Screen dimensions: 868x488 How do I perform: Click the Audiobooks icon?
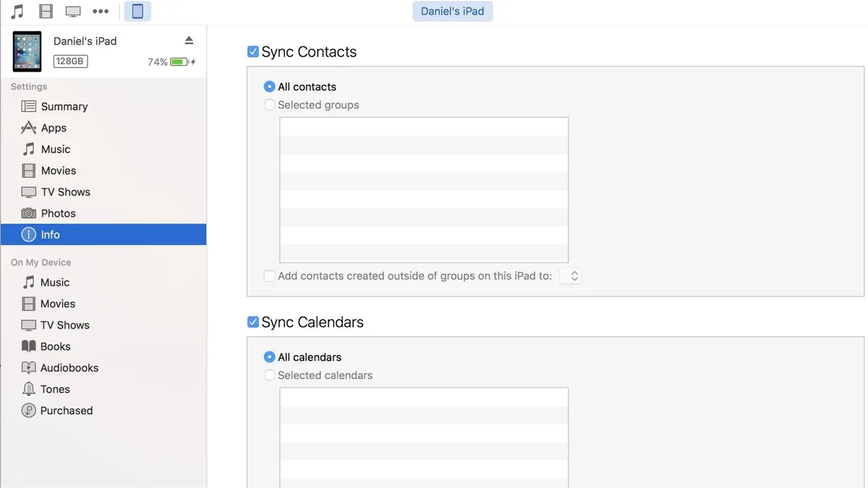point(28,368)
